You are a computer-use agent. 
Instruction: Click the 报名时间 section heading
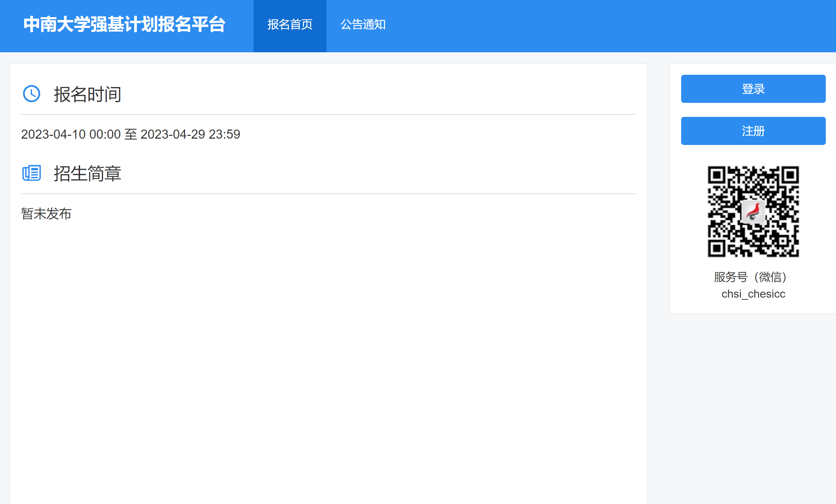tap(87, 94)
